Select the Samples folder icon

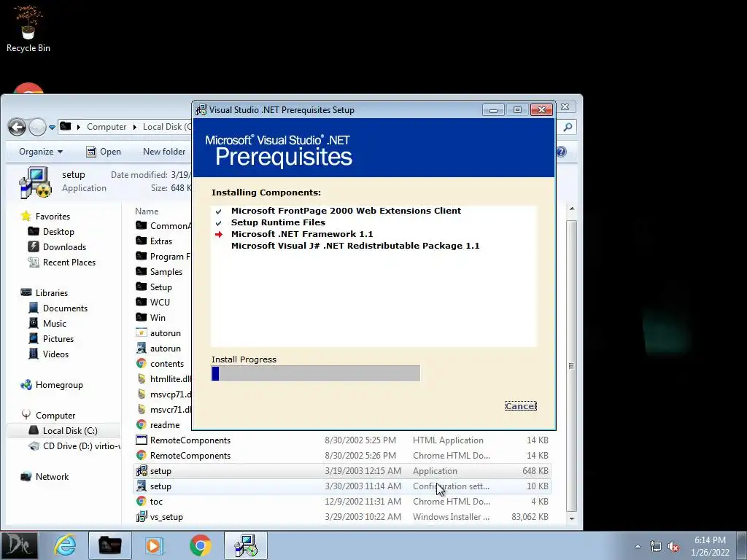141,271
